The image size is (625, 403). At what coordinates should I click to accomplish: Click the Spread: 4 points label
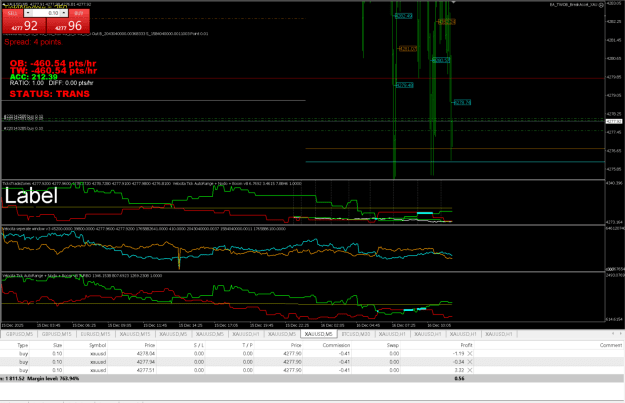pyautogui.click(x=33, y=42)
